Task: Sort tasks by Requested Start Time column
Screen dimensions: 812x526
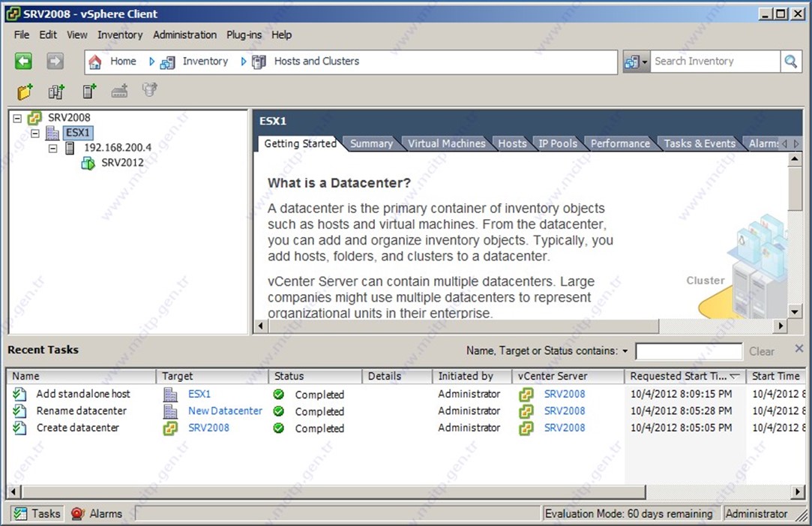Action: pyautogui.click(x=684, y=376)
